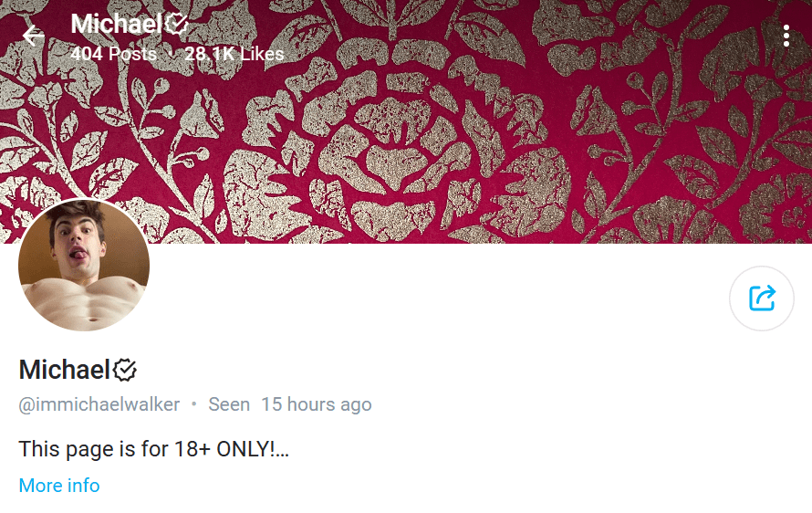Select the 28.1K Likes counter
Screen dimensions: 812x513
coord(234,53)
